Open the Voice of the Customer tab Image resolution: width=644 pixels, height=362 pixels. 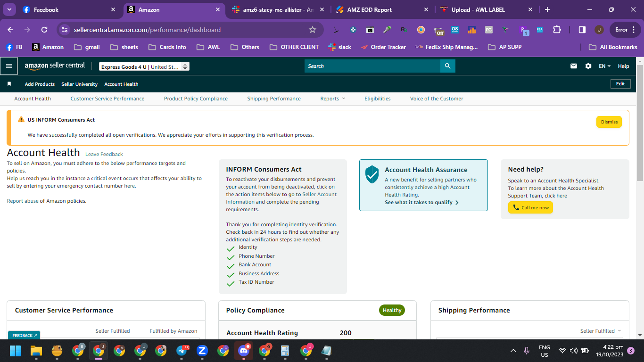pos(437,99)
